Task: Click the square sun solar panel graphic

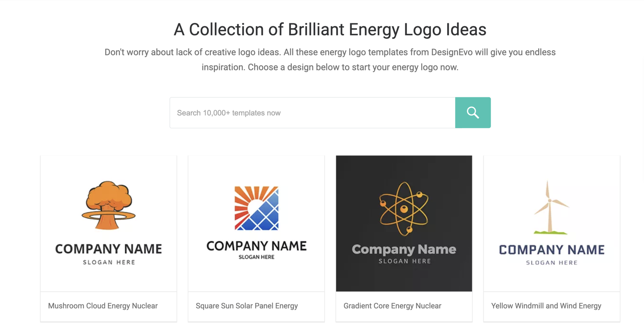Action: click(x=256, y=208)
